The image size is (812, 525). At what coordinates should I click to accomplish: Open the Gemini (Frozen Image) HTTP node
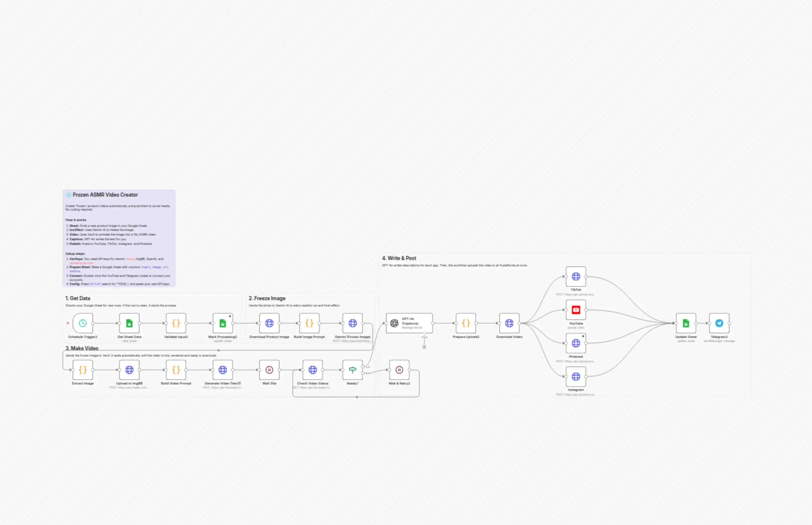pyautogui.click(x=353, y=323)
